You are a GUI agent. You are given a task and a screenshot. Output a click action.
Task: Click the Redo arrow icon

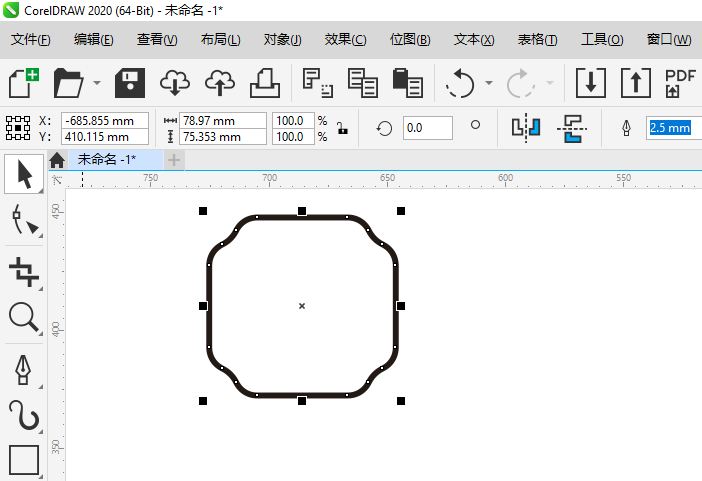[x=521, y=83]
